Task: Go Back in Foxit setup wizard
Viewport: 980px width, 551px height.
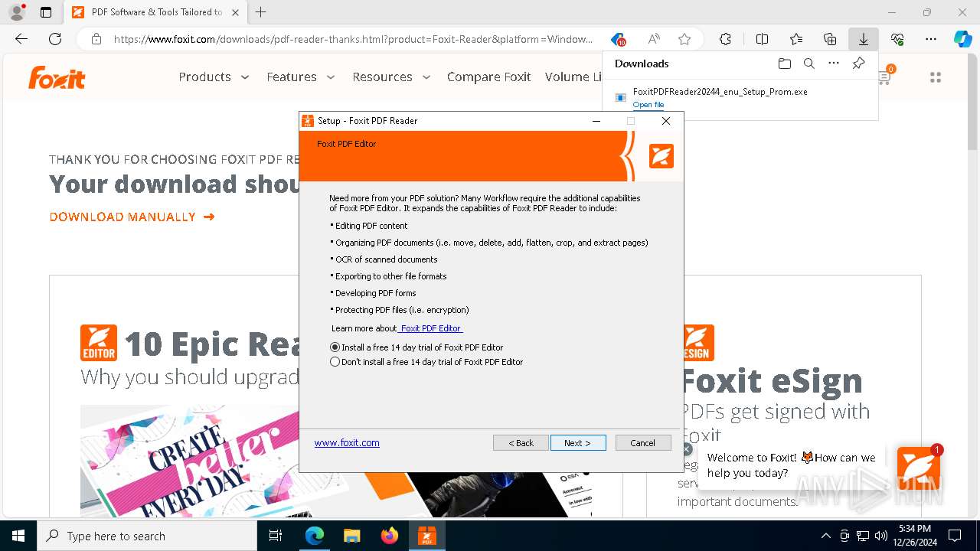Action: point(521,443)
